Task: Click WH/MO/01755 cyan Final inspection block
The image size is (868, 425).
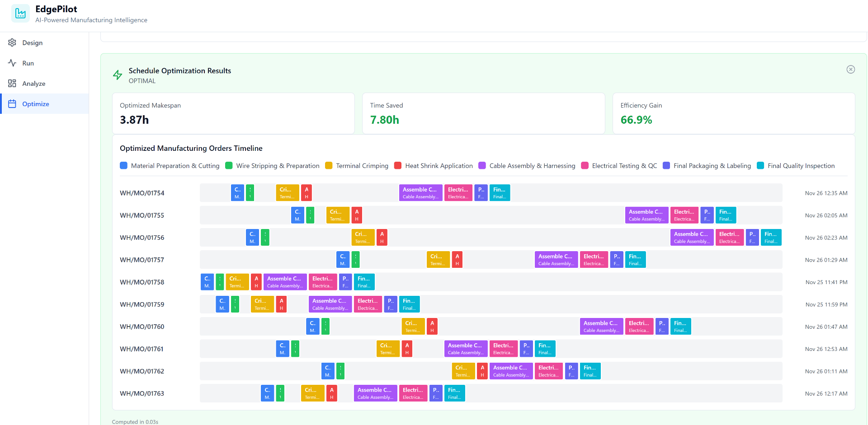Action: 726,215
